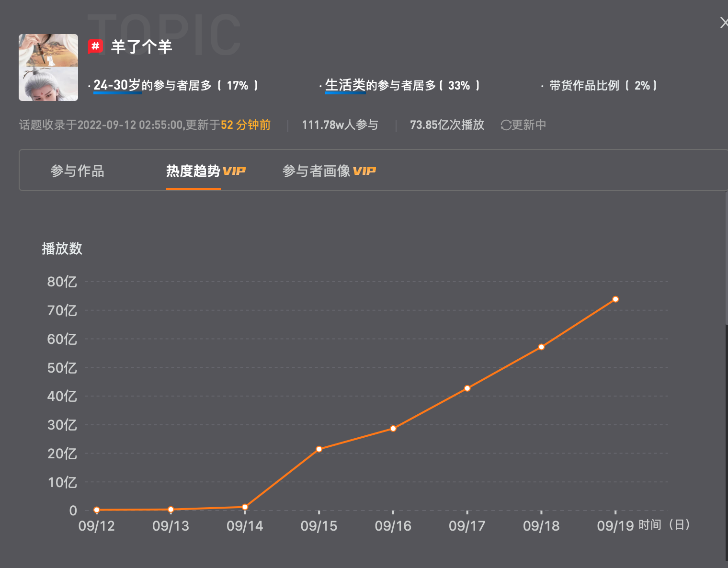Expand the 52 分钟前 update time info
728x568 pixels.
(245, 125)
